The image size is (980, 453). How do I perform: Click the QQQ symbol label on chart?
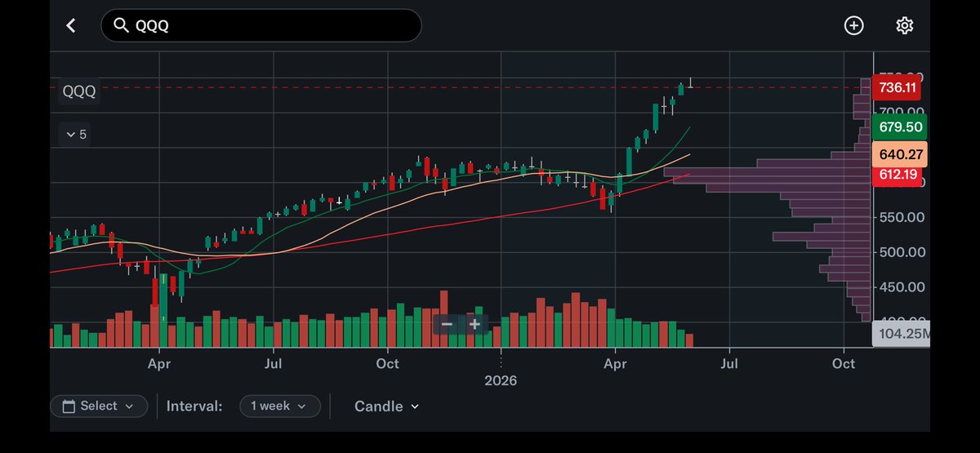click(80, 91)
